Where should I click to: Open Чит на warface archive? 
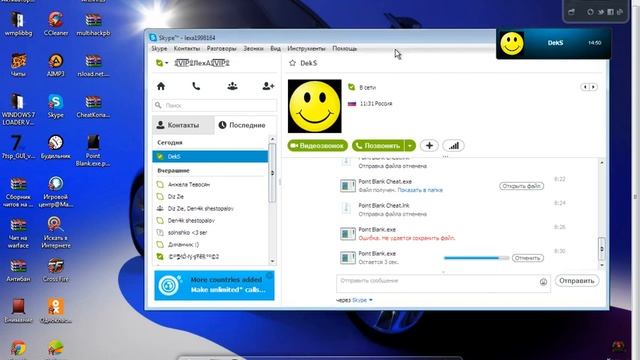pyautogui.click(x=18, y=233)
